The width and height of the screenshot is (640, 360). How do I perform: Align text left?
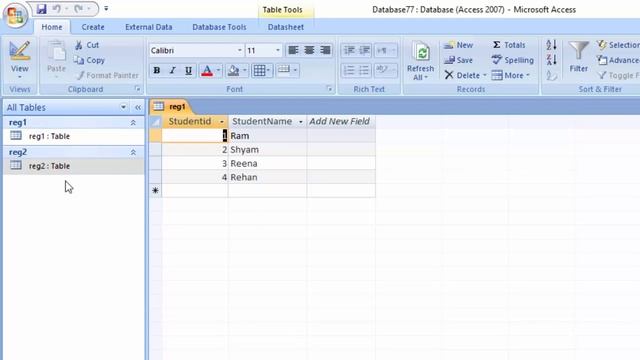pyautogui.click(x=293, y=50)
